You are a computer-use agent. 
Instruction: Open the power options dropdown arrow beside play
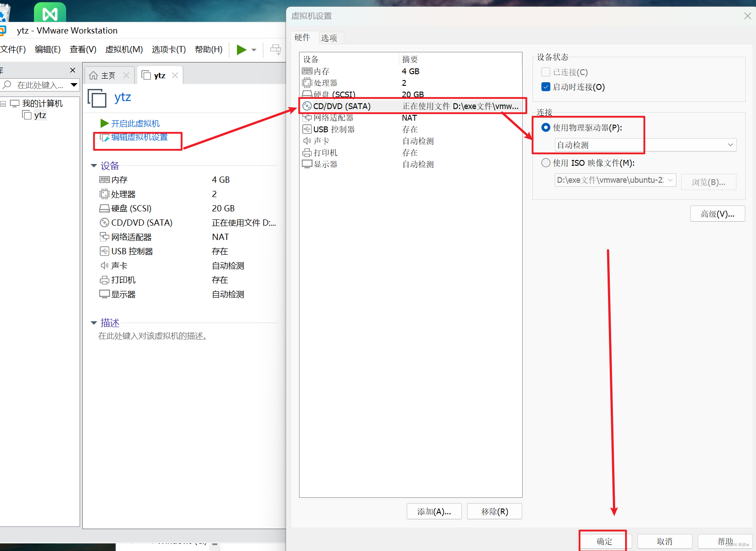click(x=254, y=50)
